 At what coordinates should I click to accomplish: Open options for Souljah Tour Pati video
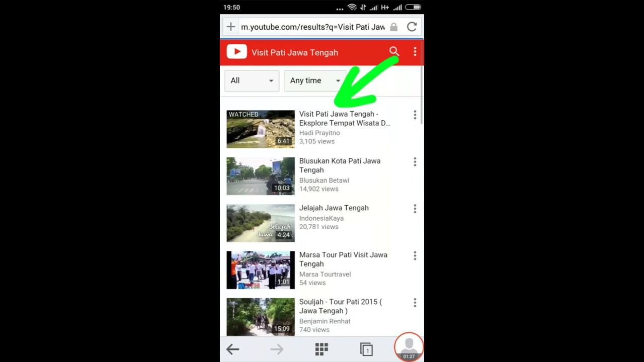pyautogui.click(x=415, y=303)
